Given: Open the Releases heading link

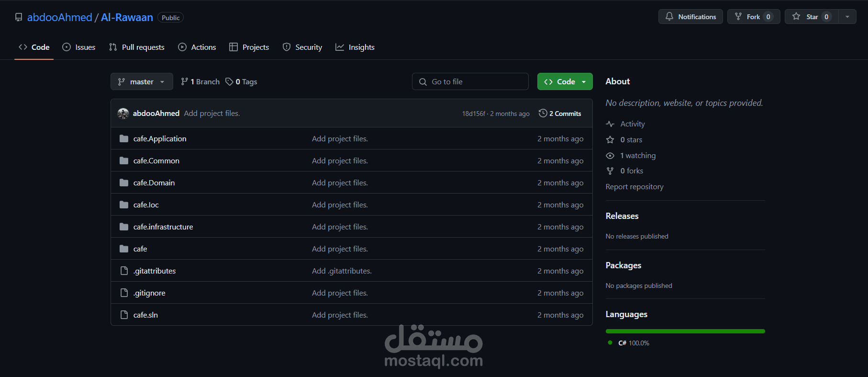Looking at the screenshot, I should pyautogui.click(x=622, y=216).
